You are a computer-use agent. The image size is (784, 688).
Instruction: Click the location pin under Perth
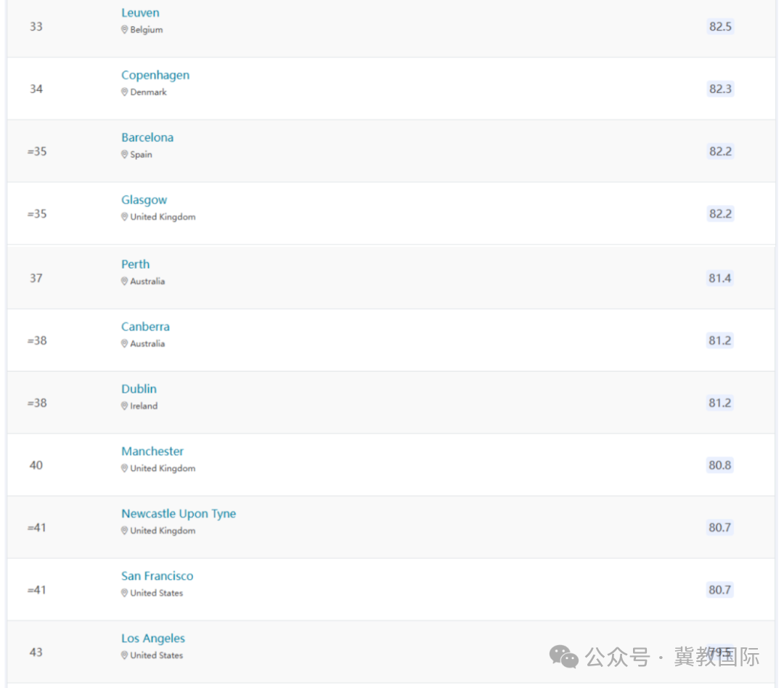pyautogui.click(x=125, y=282)
